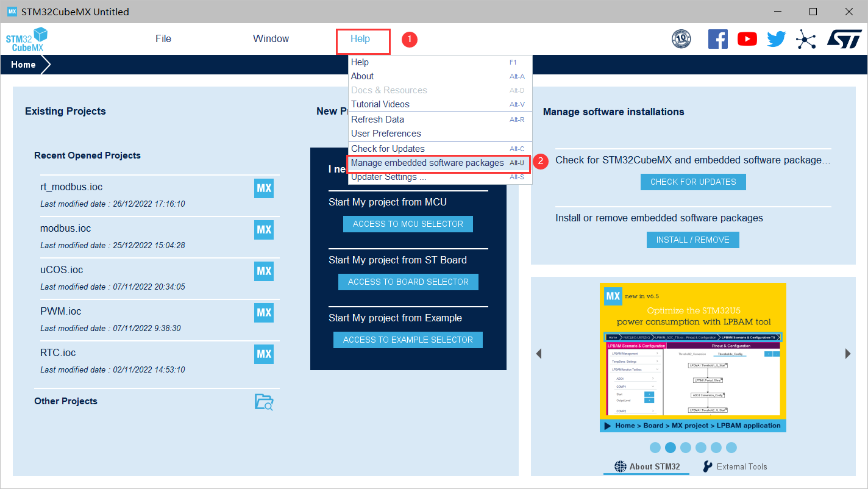The image size is (868, 489).
Task: Open the 10 years anniversary badge icon
Action: (x=681, y=39)
